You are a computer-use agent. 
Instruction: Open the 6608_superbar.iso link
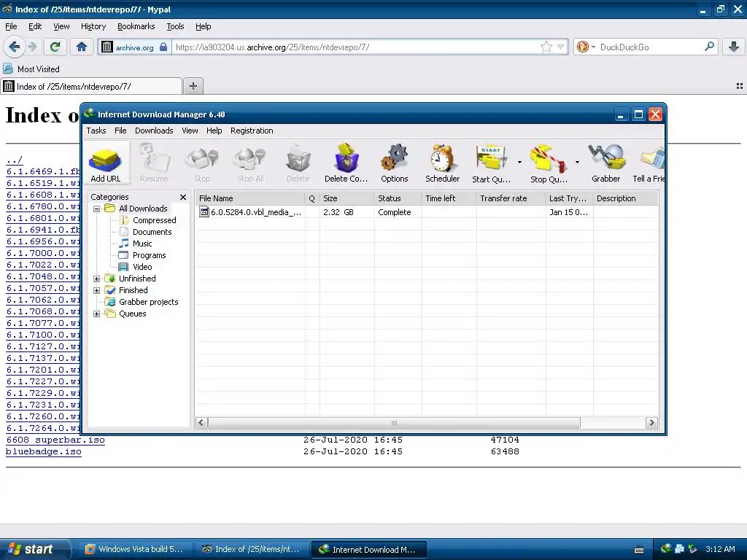tap(55, 440)
